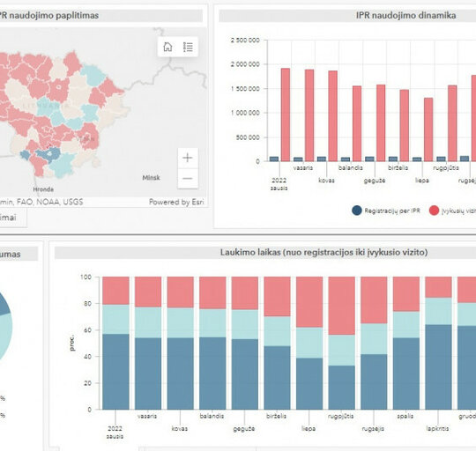The image size is (476, 451).
Task: Click the Laukimo laikas chart title
Action: (x=324, y=252)
